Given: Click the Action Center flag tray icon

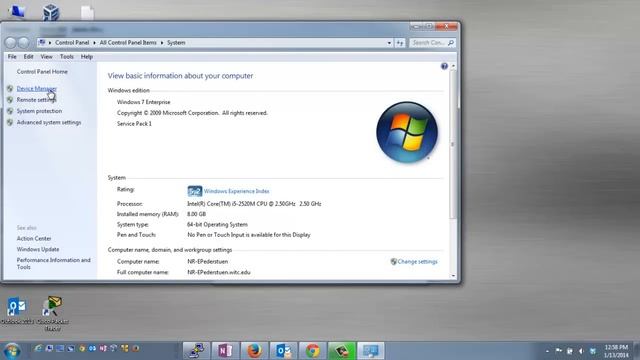Looking at the screenshot, I should pos(558,351).
